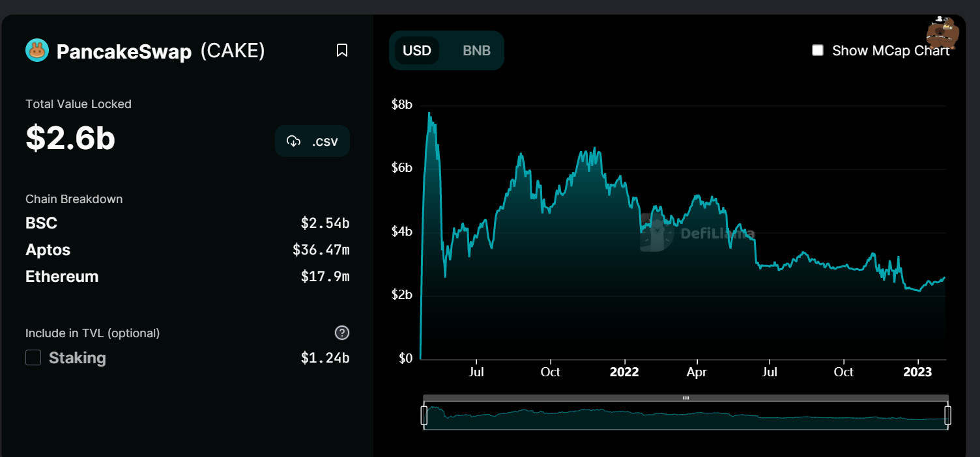Switch the chart to USD
This screenshot has width=980, height=457.
click(417, 50)
